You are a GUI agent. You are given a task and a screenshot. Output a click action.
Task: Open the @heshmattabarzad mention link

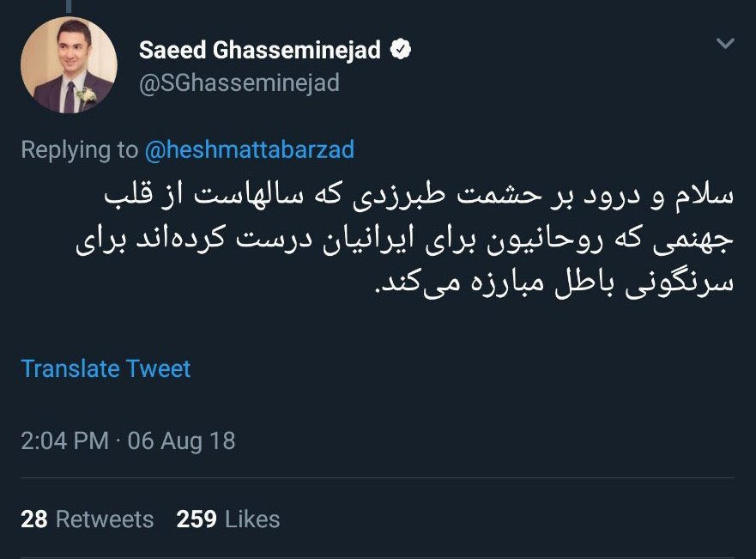click(249, 149)
